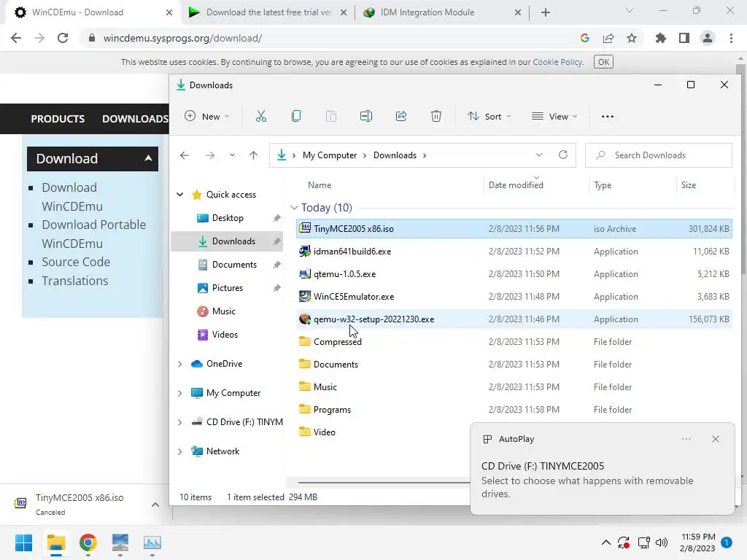
Task: Go back in Chrome browser
Action: pos(16,38)
